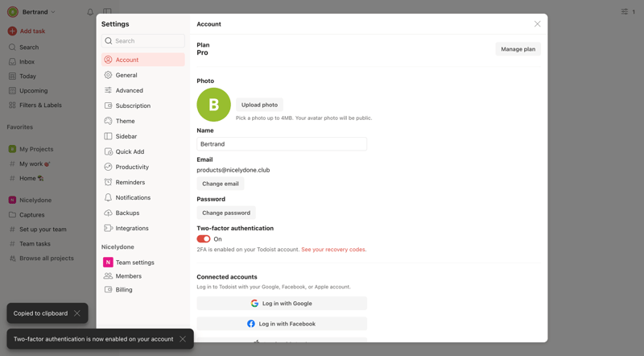Screen dimensions: 644x356
Task: Open the Inbox tray icon
Action: coord(12,62)
